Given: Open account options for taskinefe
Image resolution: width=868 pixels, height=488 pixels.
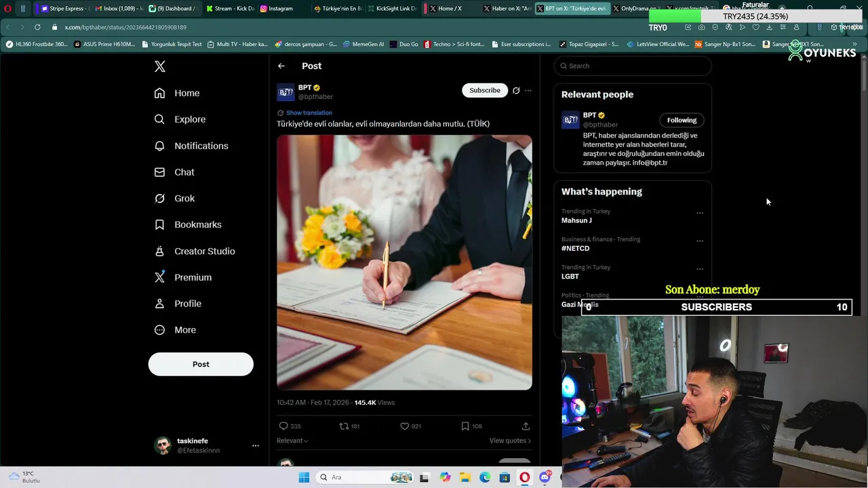Looking at the screenshot, I should 256,445.
